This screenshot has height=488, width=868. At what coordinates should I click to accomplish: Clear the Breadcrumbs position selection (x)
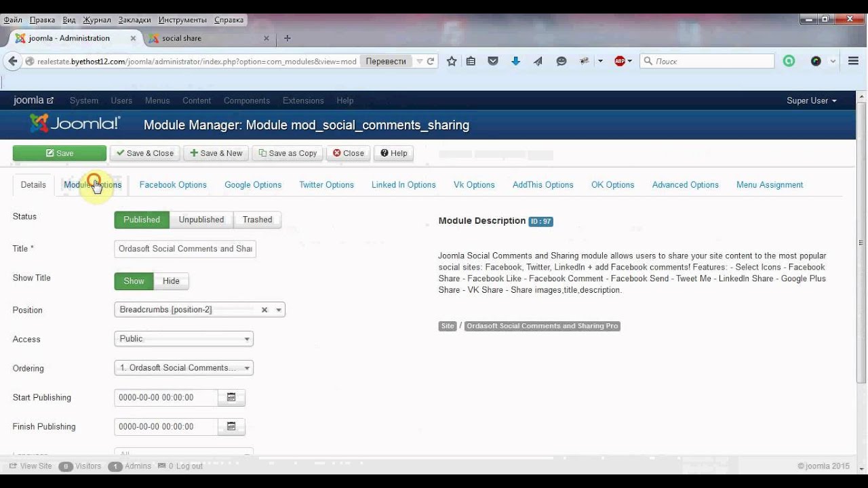pyautogui.click(x=264, y=310)
